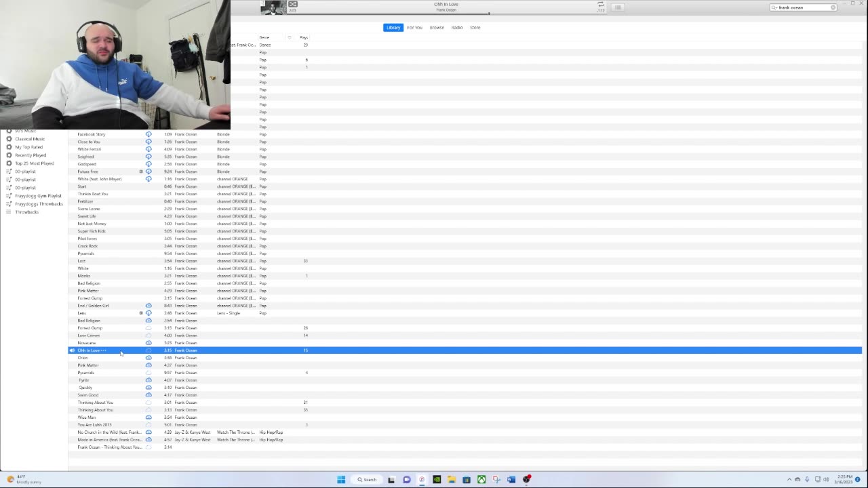Open Classical Music smart playlist
The height and width of the screenshot is (488, 868).
click(x=30, y=139)
